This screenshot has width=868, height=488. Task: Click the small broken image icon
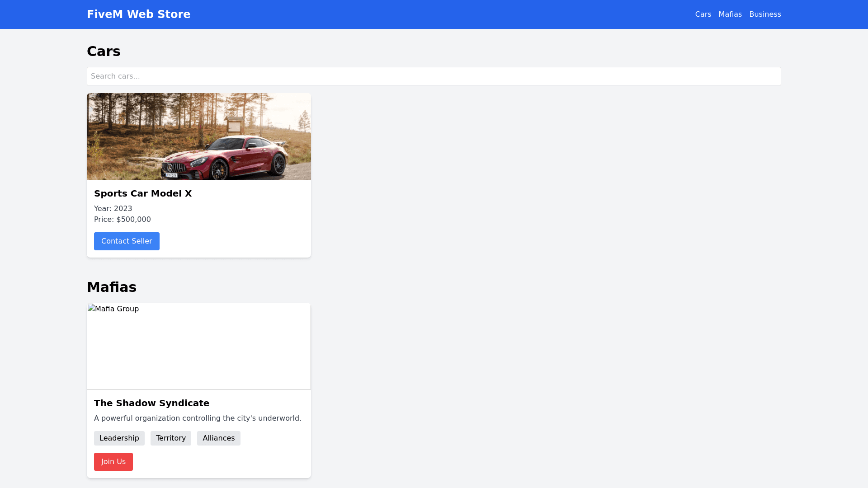coord(91,308)
